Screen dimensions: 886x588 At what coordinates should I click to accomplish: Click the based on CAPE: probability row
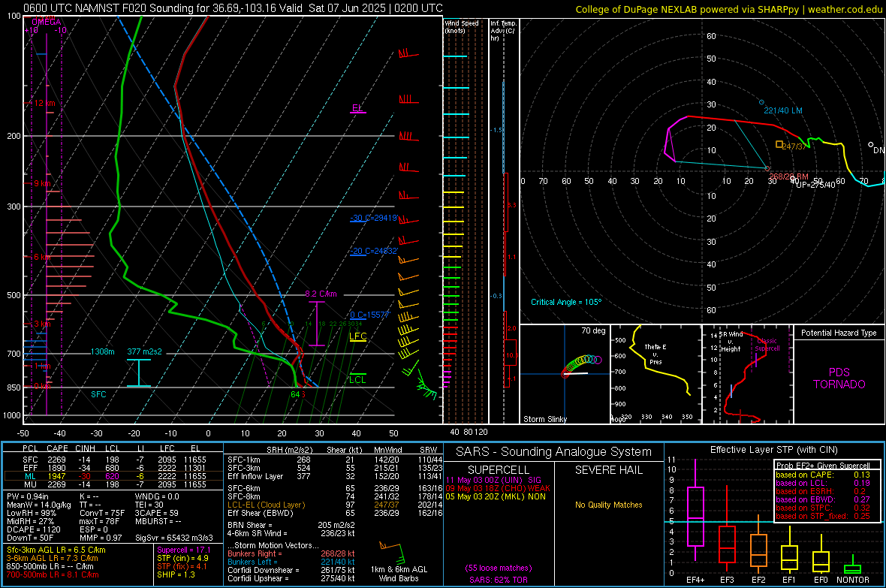point(823,475)
